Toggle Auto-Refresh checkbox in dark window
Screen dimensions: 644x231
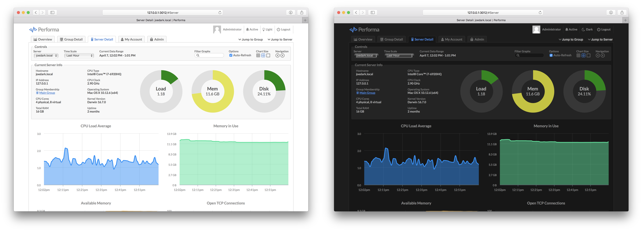551,56
